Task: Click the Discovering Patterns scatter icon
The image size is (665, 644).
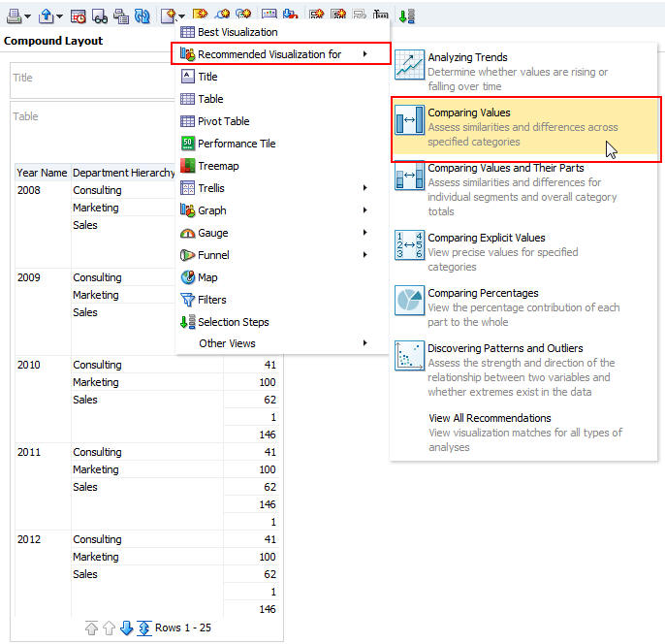Action: tap(409, 356)
